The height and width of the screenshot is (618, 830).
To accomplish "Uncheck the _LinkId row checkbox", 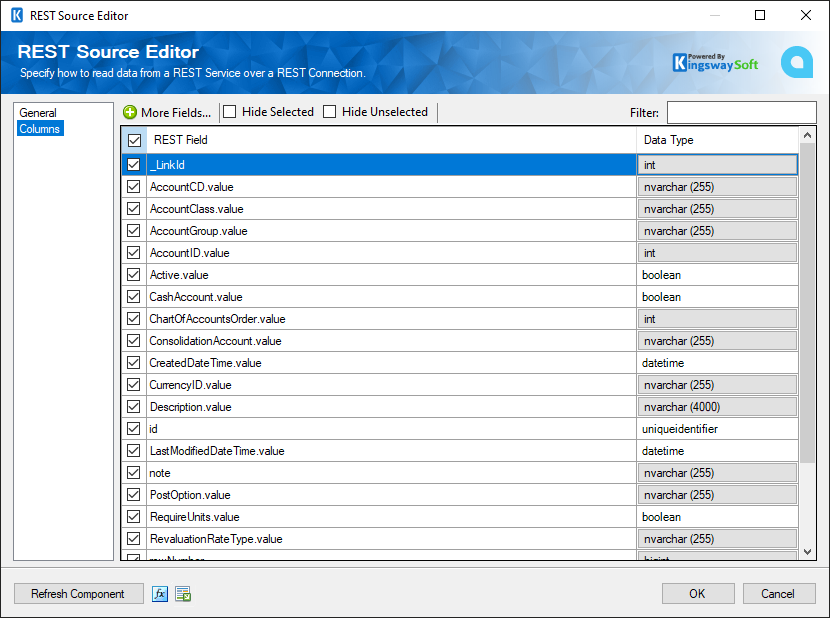I will tap(133, 165).
